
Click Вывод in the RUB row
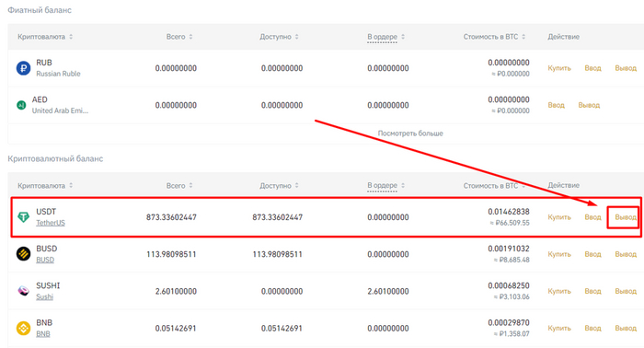click(x=626, y=68)
